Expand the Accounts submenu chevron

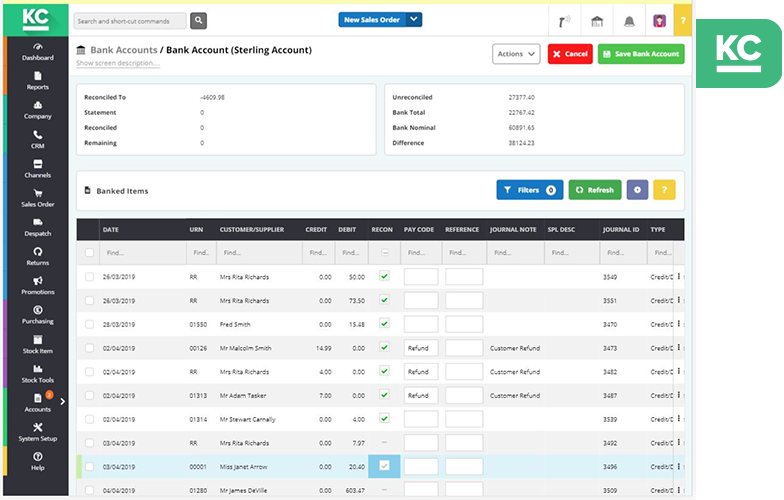point(62,401)
